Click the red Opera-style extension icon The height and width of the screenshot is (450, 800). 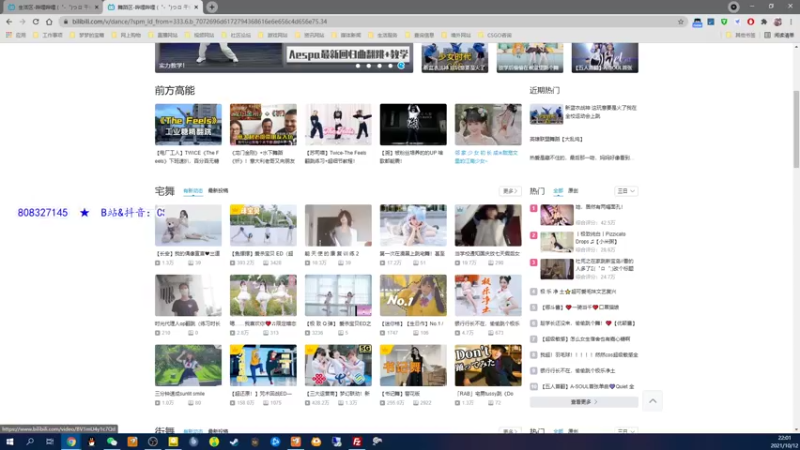pos(751,22)
